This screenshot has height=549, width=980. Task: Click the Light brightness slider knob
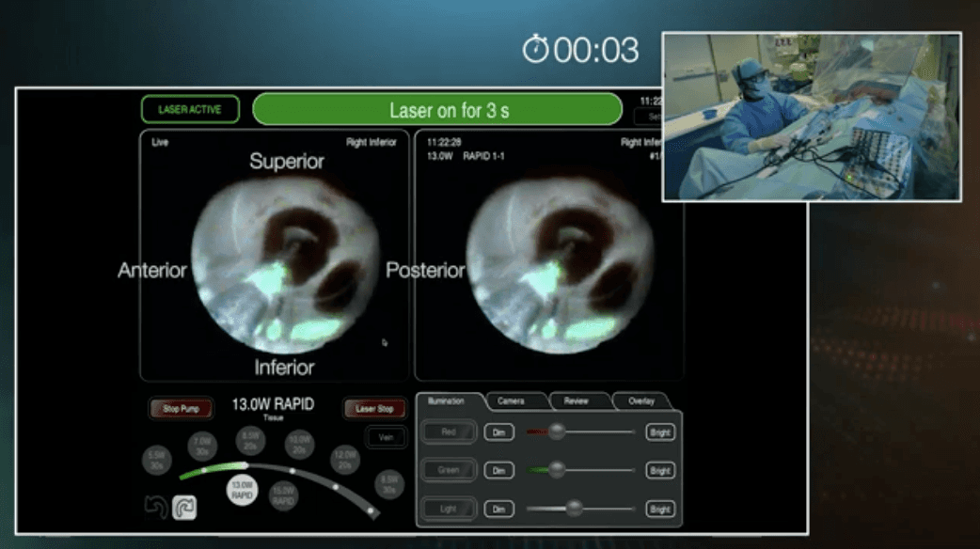point(574,509)
